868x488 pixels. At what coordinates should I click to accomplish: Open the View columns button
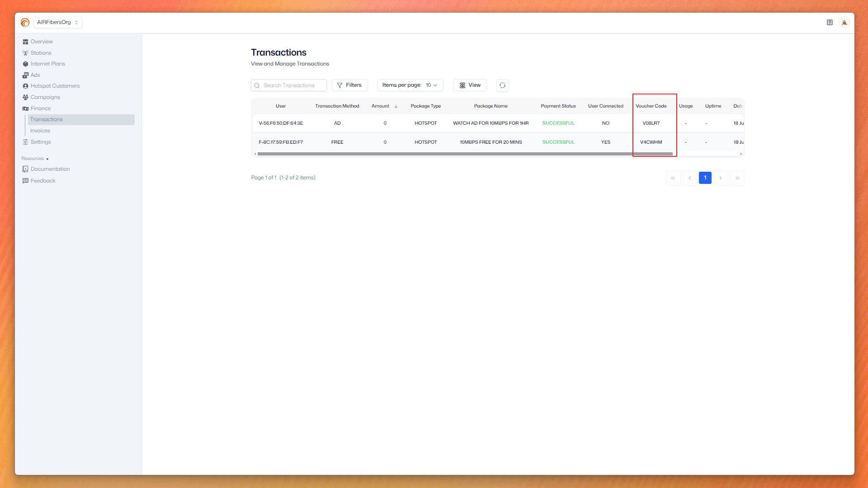[x=470, y=85]
